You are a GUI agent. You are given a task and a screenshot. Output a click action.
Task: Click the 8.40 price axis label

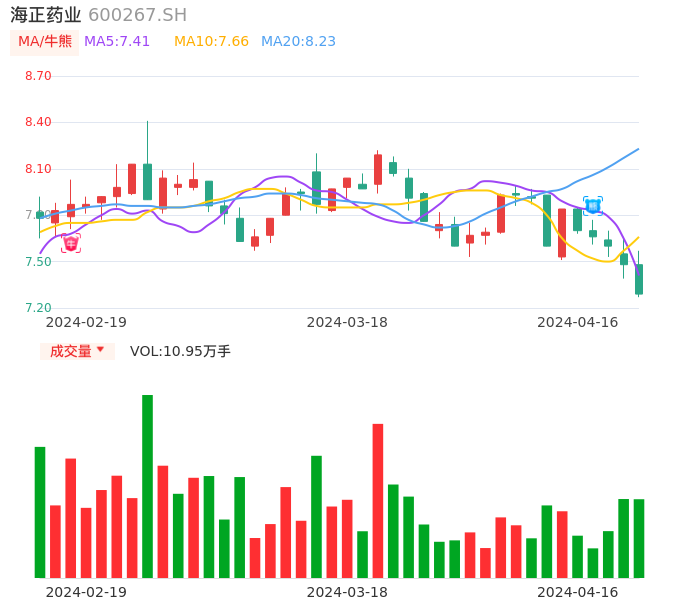[38, 122]
